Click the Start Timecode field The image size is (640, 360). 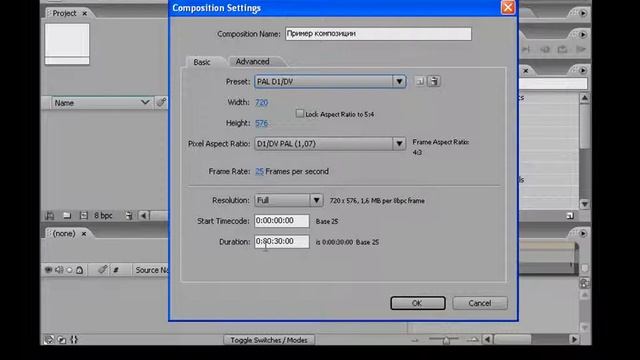tap(282, 220)
